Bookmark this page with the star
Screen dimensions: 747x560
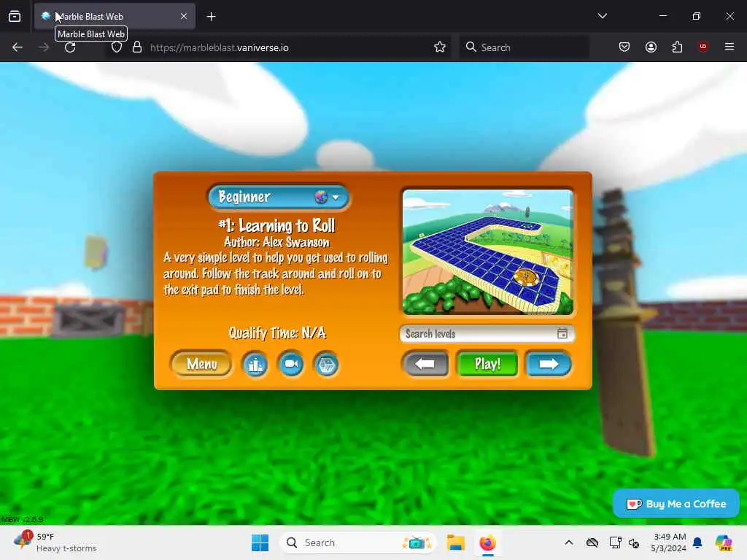pyautogui.click(x=440, y=47)
